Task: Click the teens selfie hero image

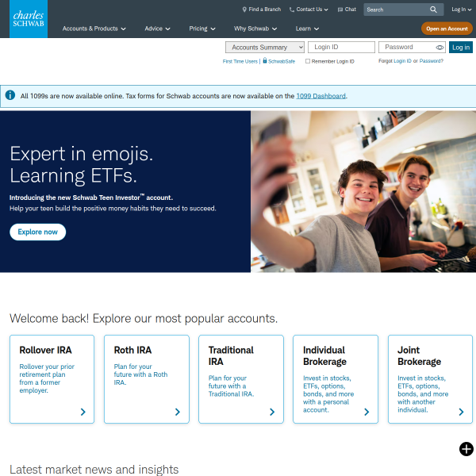Action: [x=363, y=191]
